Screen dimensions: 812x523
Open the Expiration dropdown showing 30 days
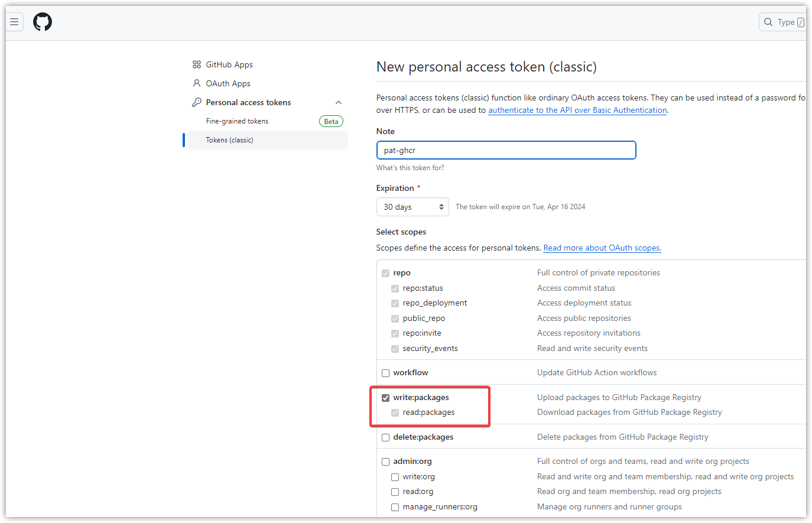pos(412,206)
